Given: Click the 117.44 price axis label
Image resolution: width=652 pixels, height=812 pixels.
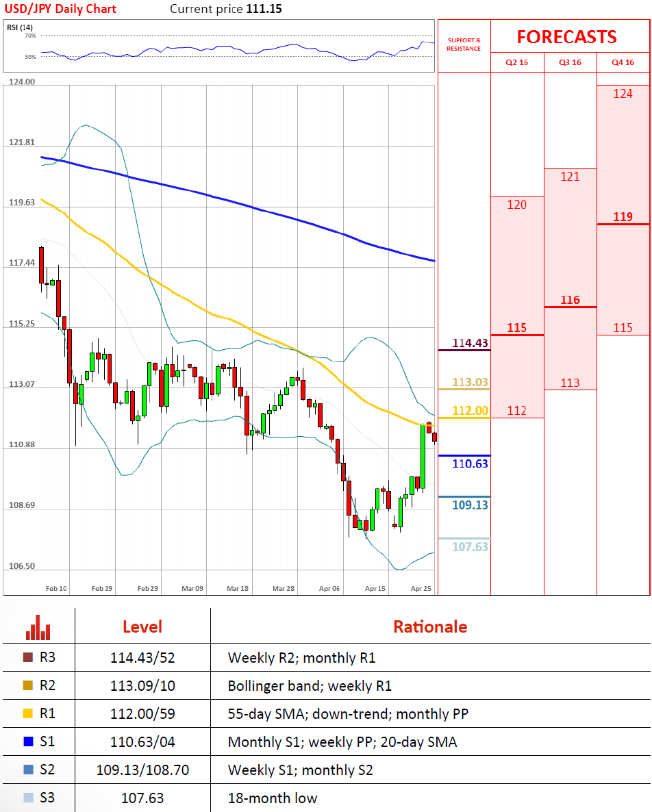Looking at the screenshot, I should 22,262.
